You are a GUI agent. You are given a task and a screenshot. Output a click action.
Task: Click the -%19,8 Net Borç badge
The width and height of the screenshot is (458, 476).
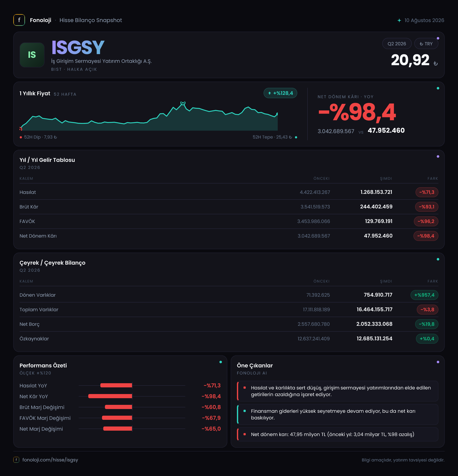427,324
